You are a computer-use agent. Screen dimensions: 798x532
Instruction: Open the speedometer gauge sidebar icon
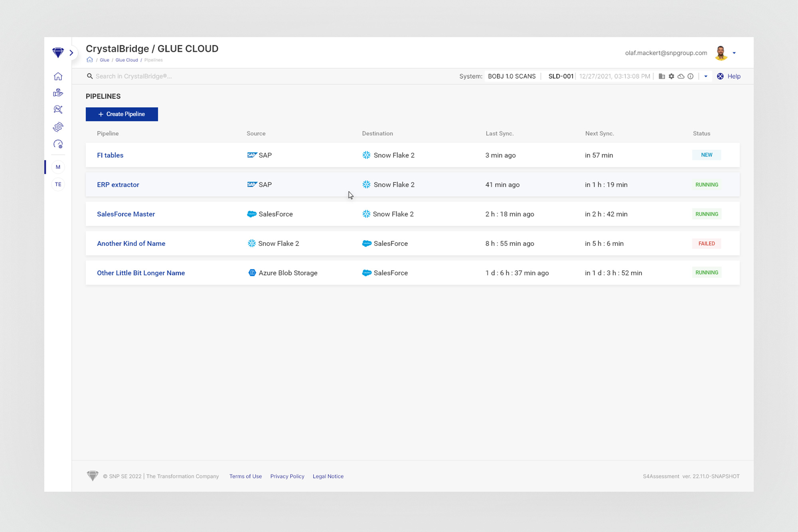(x=58, y=144)
